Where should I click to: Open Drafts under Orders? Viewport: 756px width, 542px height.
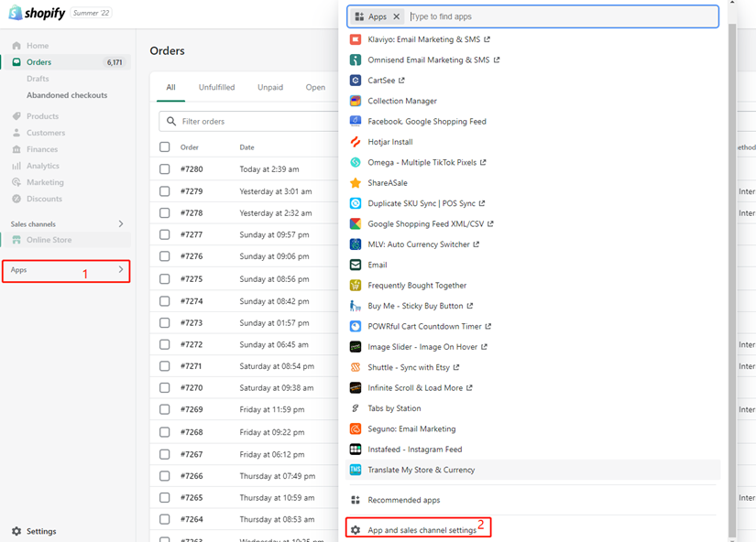pos(38,79)
